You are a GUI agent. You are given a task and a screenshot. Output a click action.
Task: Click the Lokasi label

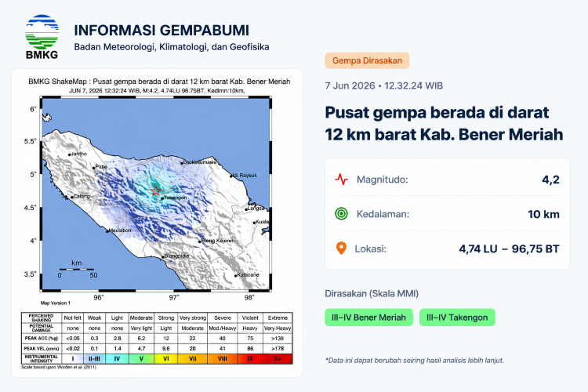370,249
